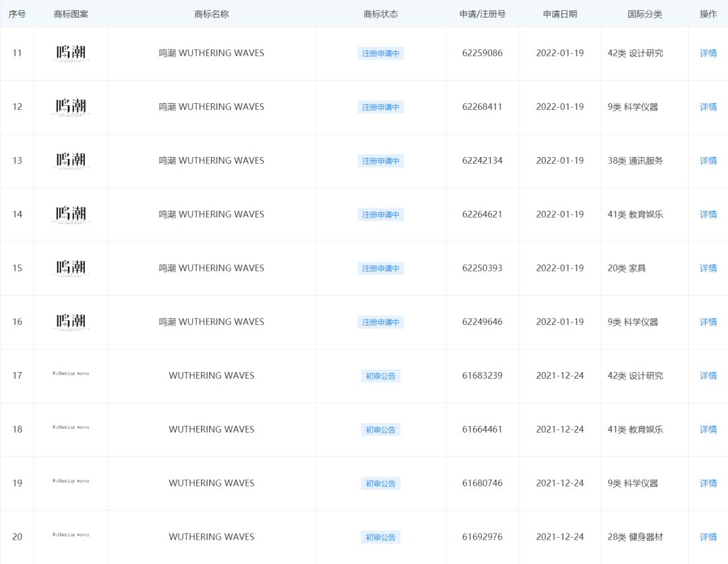Viewport: 728px width, 564px height.
Task: Click 注册申请中 status badge in row 16
Action: tap(380, 322)
